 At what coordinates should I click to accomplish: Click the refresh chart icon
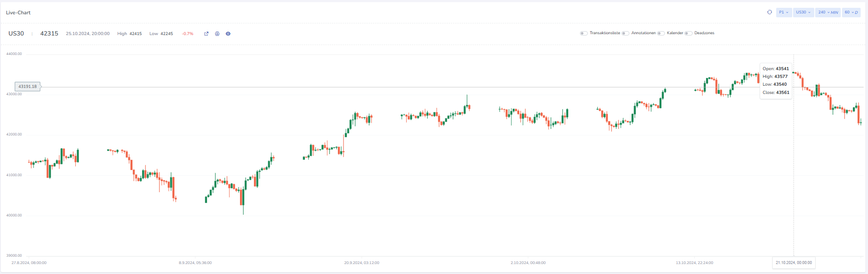point(770,12)
